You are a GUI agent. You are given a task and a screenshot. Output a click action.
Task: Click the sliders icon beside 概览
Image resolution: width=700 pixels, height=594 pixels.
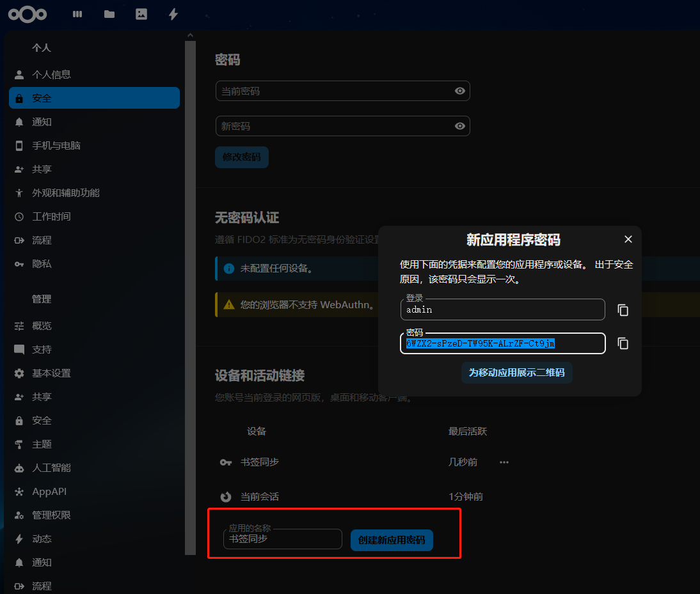(x=19, y=326)
